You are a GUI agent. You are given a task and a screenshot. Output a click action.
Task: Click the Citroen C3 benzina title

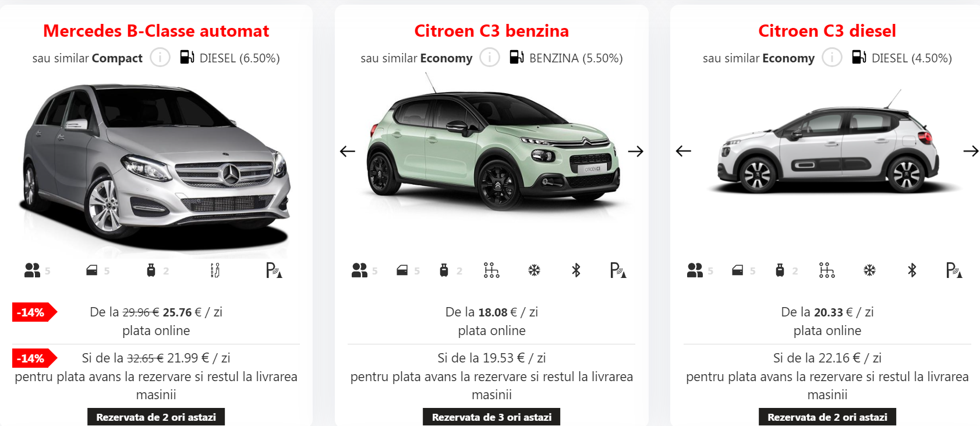[x=491, y=31]
